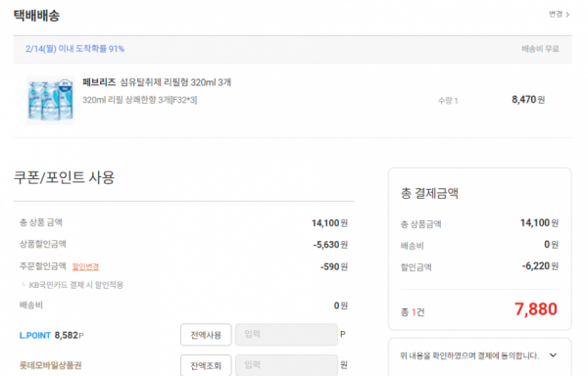Viewport: 588px width, 376px height.
Task: Click the 택배배송 section heading
Action: click(37, 16)
